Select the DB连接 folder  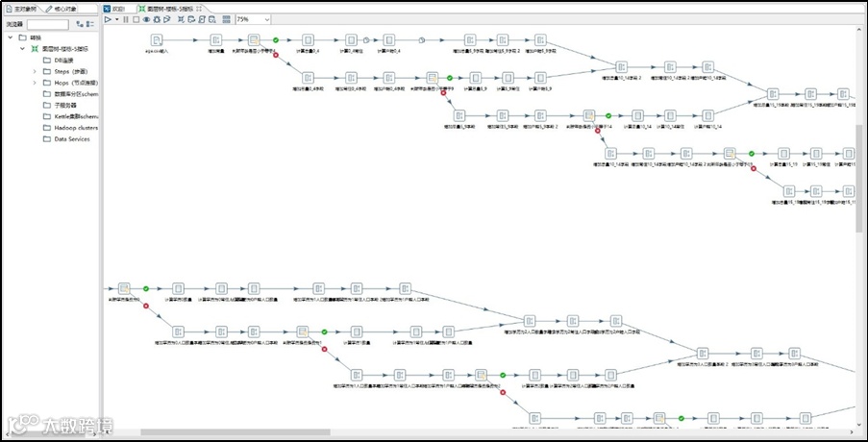pyautogui.click(x=58, y=60)
